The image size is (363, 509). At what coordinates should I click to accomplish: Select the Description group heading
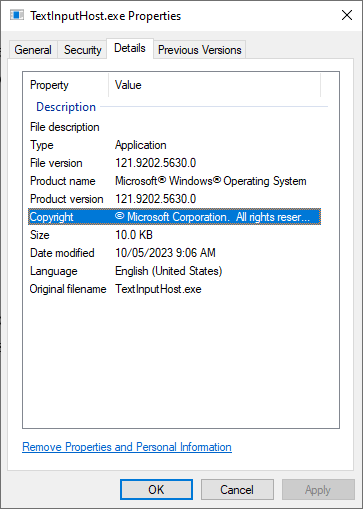[66, 107]
